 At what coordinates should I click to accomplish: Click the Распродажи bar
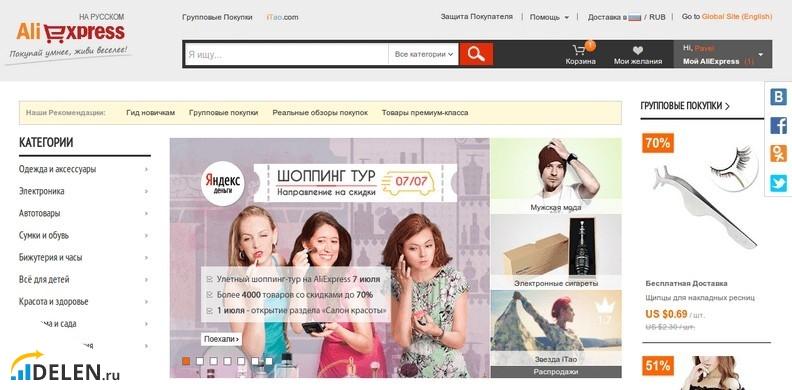point(556,372)
